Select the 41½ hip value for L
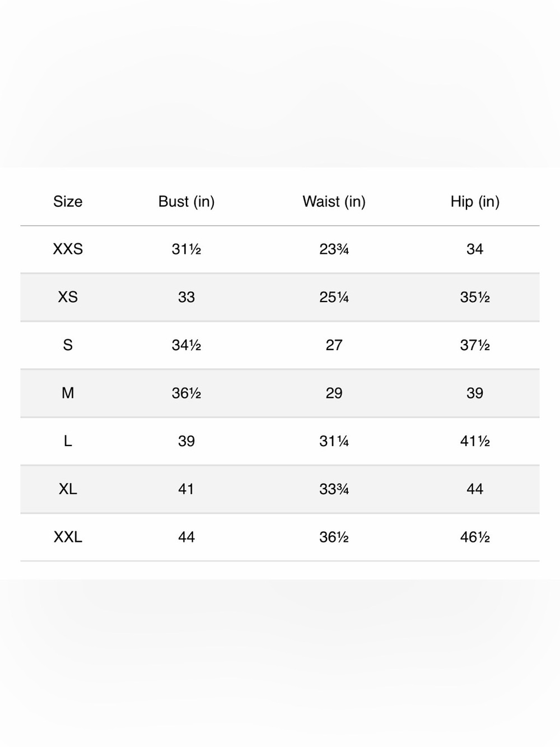 (x=475, y=442)
